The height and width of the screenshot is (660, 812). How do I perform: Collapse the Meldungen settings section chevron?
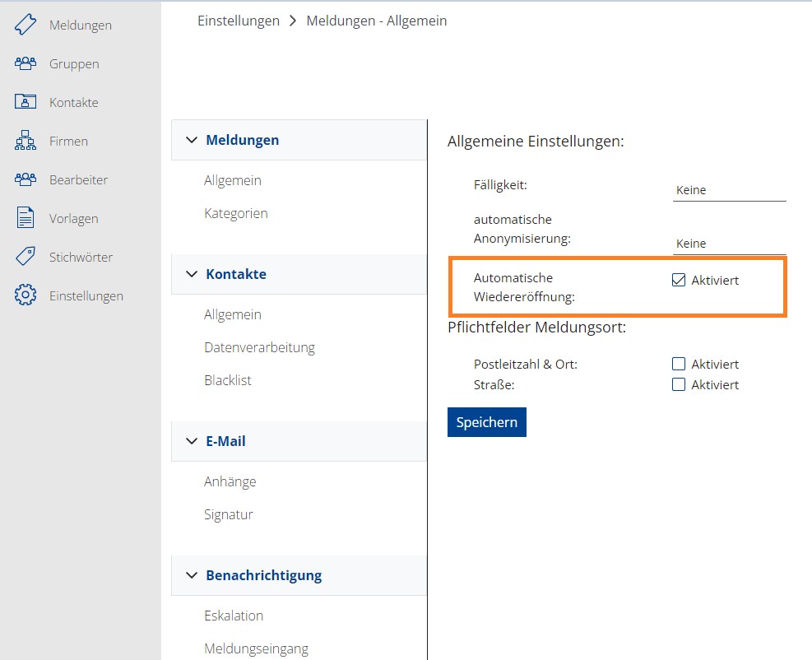(192, 140)
